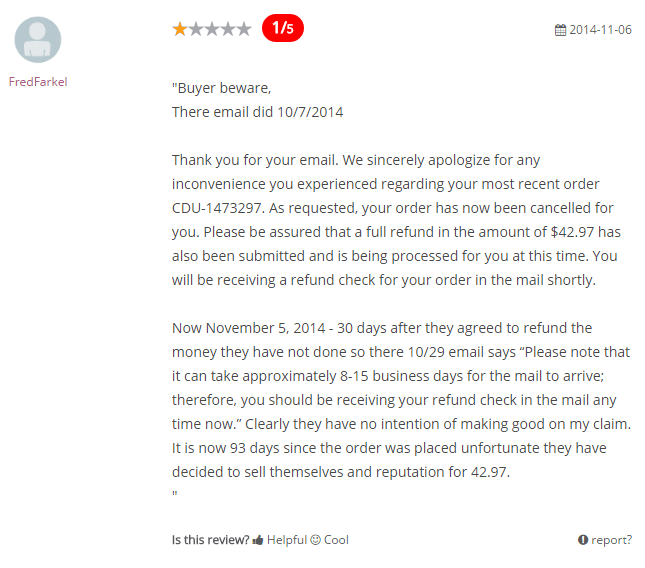Click the first orange rating star
Image resolution: width=645 pixels, height=568 pixels.
pos(180,29)
